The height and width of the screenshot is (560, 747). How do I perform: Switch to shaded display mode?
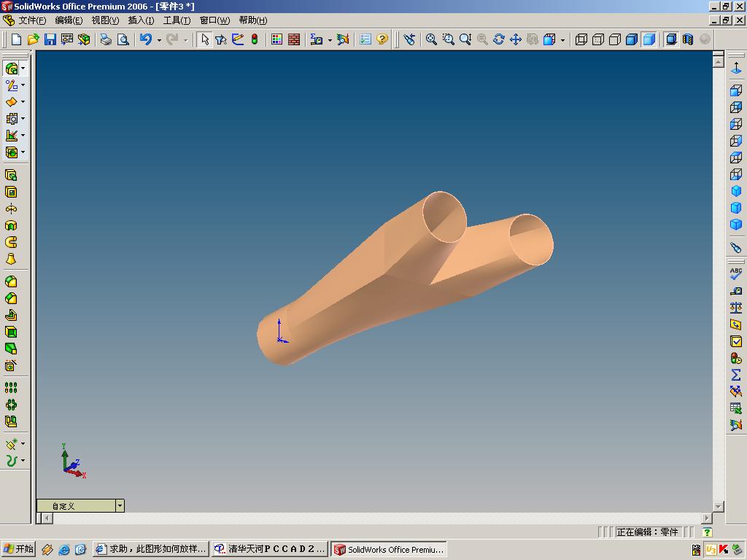(649, 39)
